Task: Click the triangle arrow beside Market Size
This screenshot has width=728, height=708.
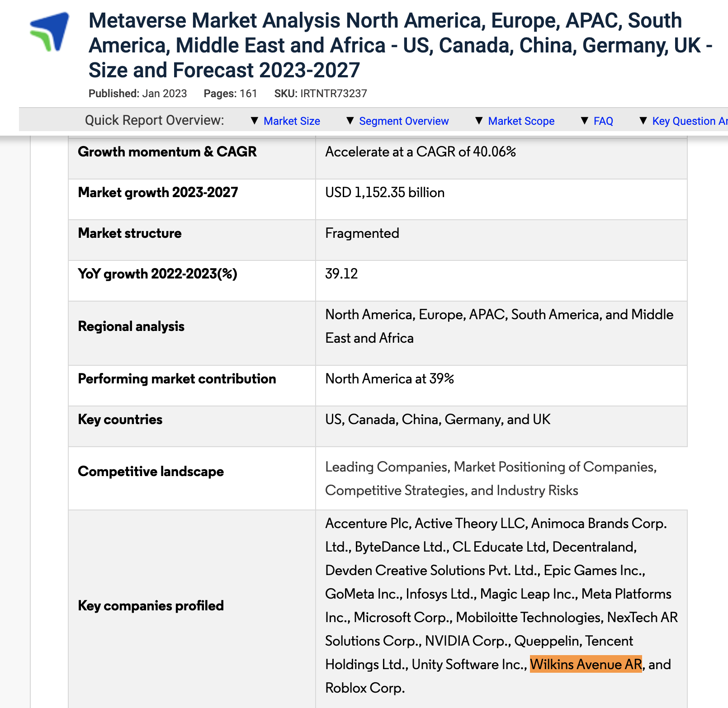Action: [x=255, y=121]
